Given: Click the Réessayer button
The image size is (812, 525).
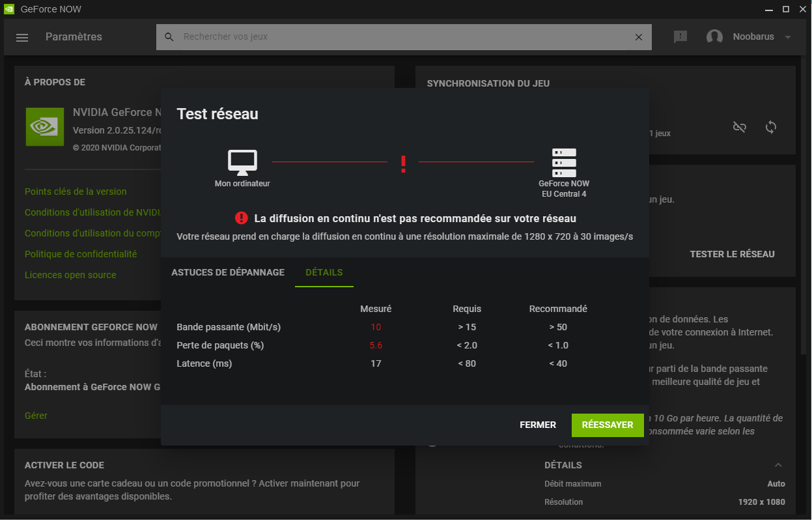Looking at the screenshot, I should [608, 425].
